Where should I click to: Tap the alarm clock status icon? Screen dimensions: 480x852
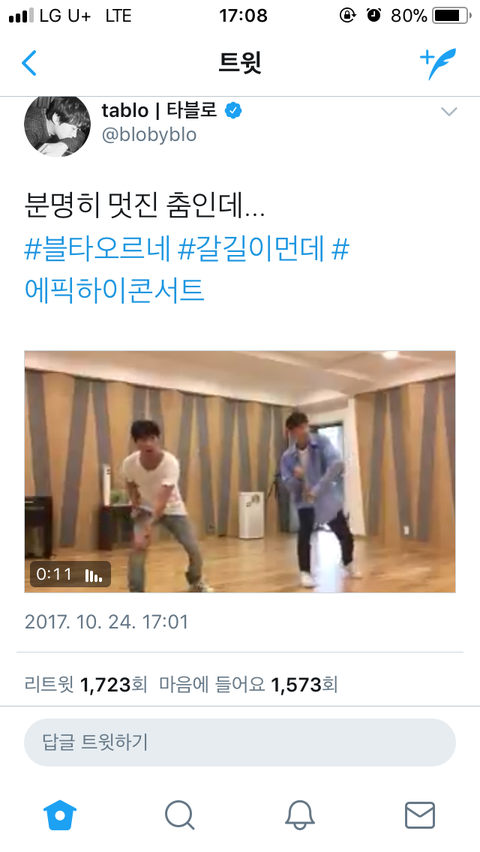373,16
